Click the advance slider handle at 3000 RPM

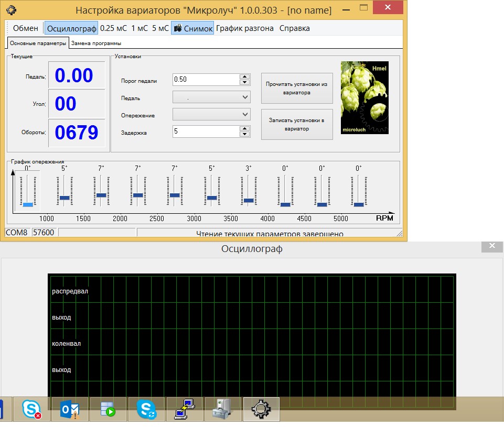(x=212, y=198)
